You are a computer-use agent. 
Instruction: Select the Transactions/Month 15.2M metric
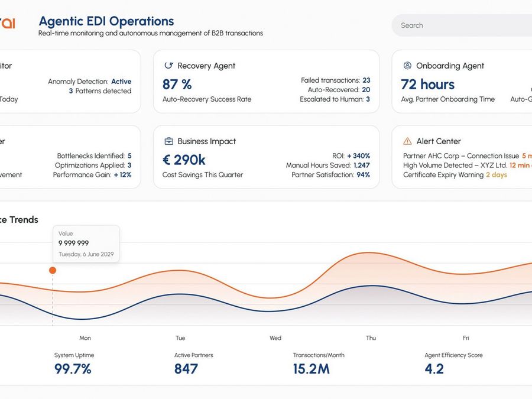(312, 369)
